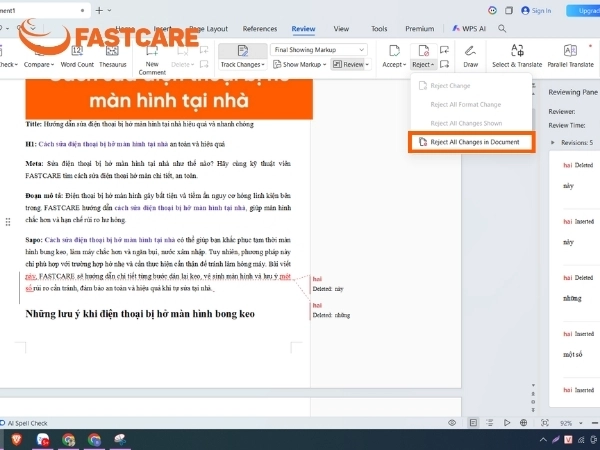Open the Tools tab
This screenshot has height=450, width=600.
pos(379,29)
